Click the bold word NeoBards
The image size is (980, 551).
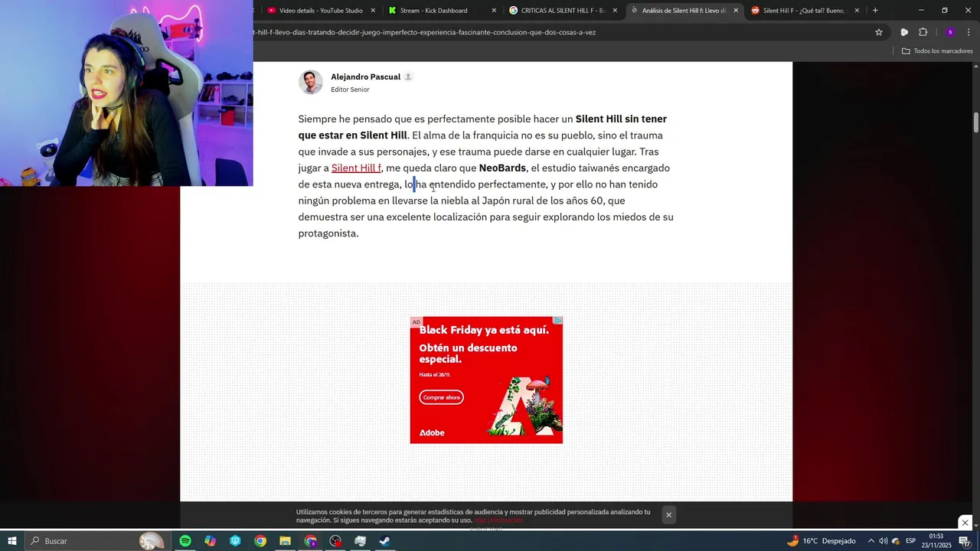(502, 168)
